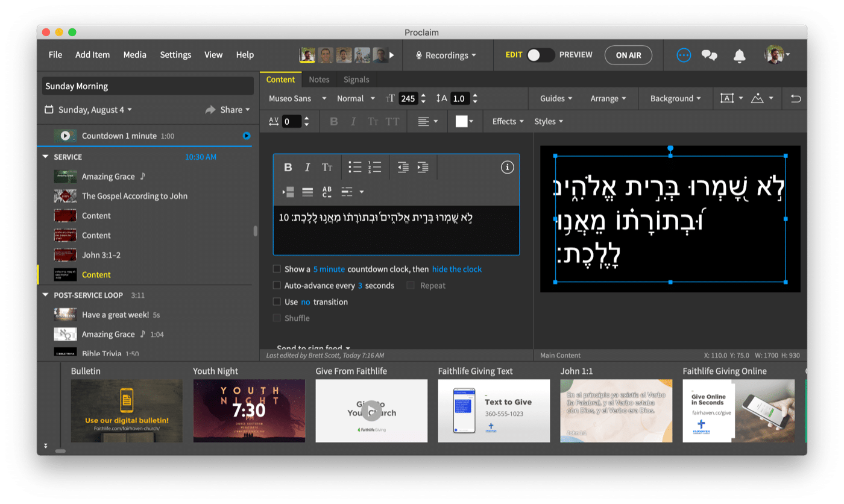Insert a bulleted list

click(355, 167)
